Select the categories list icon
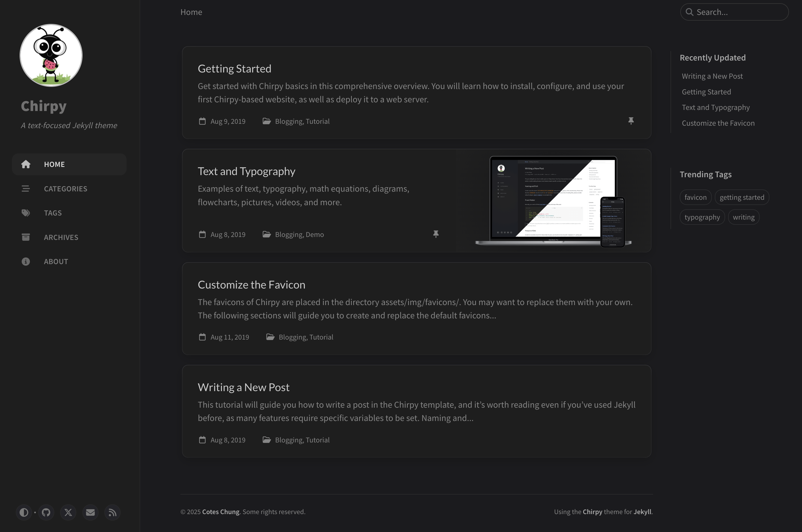The height and width of the screenshot is (532, 802). (x=26, y=189)
